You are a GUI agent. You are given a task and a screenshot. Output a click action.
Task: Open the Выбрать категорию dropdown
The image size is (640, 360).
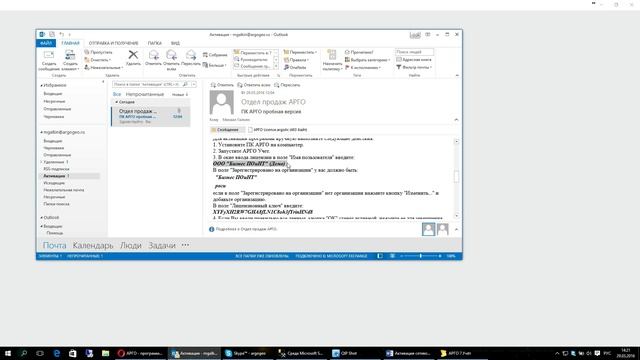coord(367,60)
